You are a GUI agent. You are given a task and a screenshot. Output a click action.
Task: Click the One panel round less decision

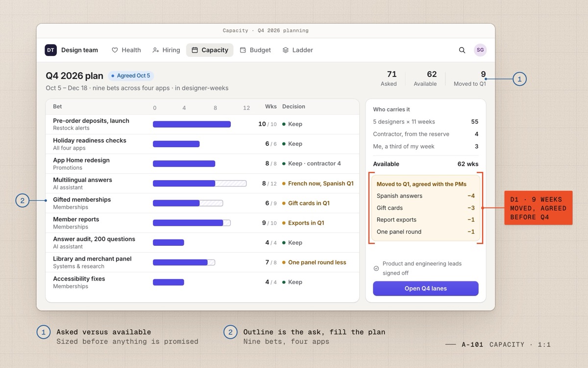pyautogui.click(x=314, y=263)
